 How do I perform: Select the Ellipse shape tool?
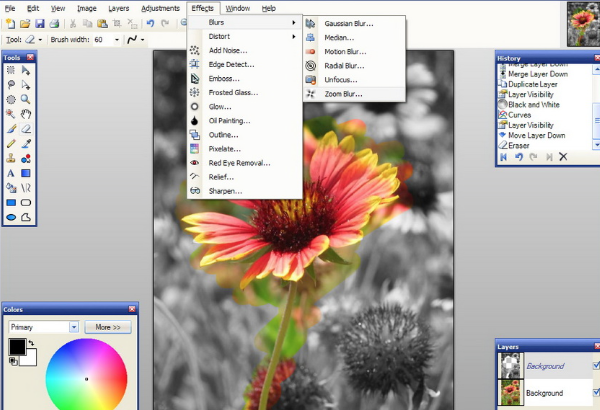tap(11, 217)
